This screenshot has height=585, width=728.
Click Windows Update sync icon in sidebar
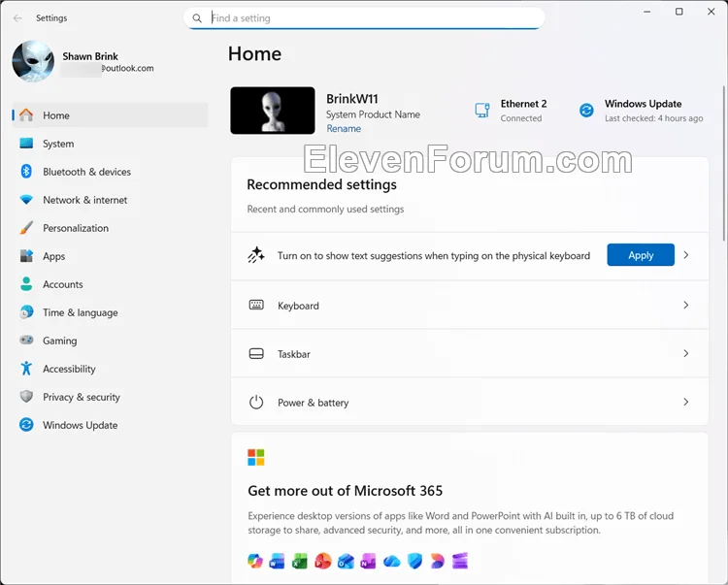tap(26, 425)
